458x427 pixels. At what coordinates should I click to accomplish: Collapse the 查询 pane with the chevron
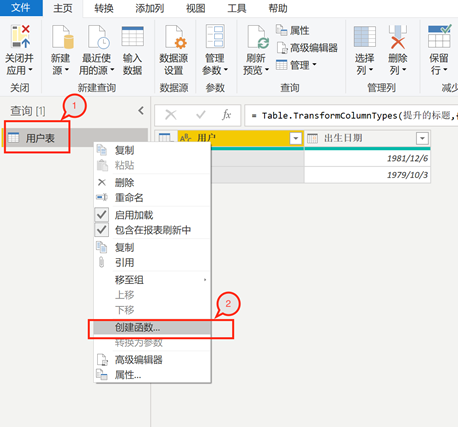pyautogui.click(x=141, y=111)
